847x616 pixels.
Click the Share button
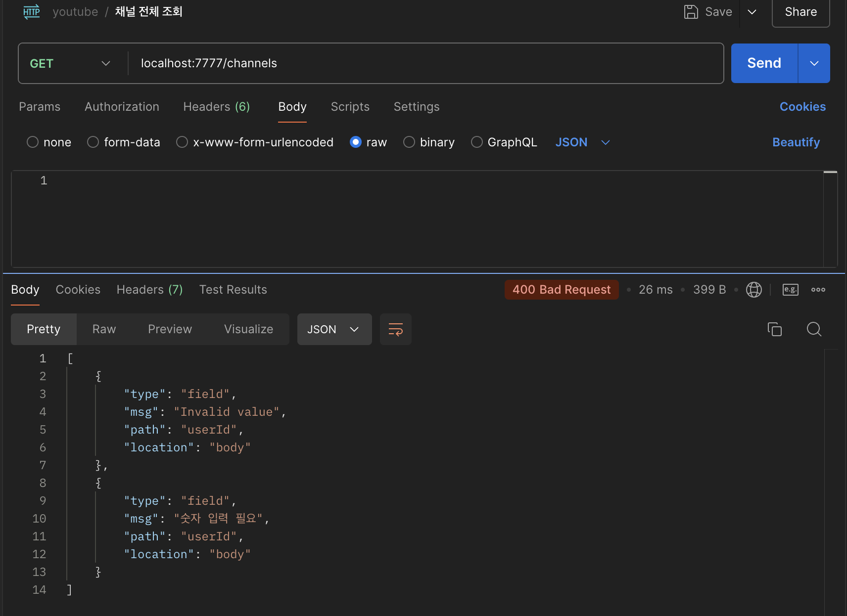(x=801, y=12)
